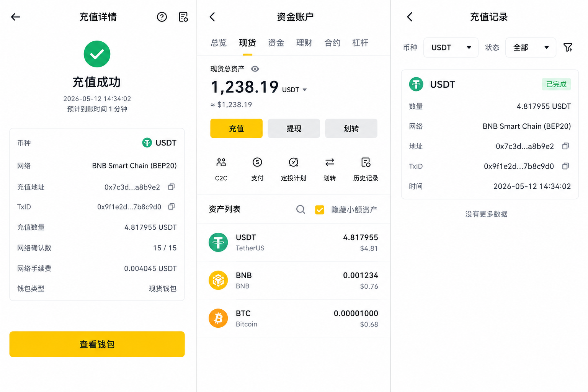588x392 pixels.
Task: Click the 现货钱包 wallet type value
Action: [x=163, y=289]
